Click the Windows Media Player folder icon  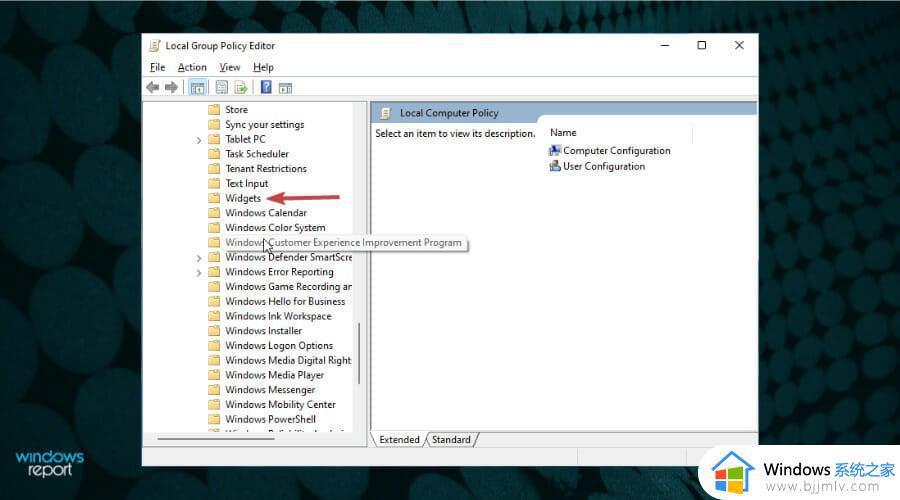(x=214, y=375)
